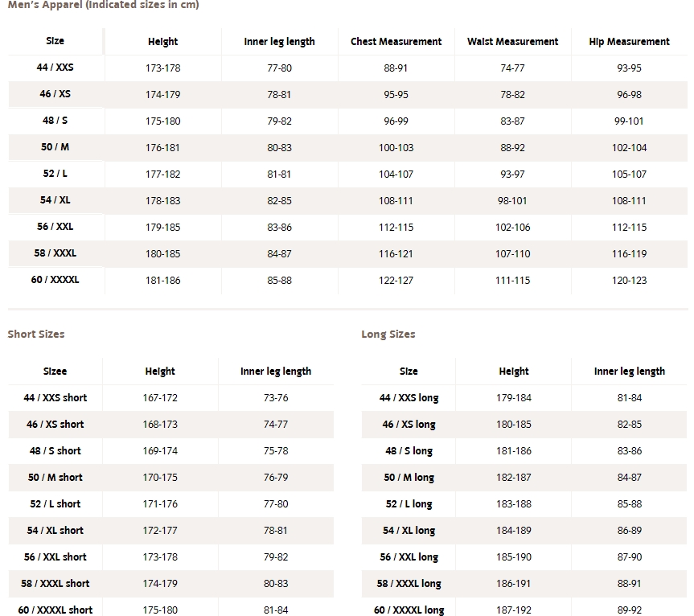
Task: Click height value 182-187 in long sizes
Action: pos(514,478)
